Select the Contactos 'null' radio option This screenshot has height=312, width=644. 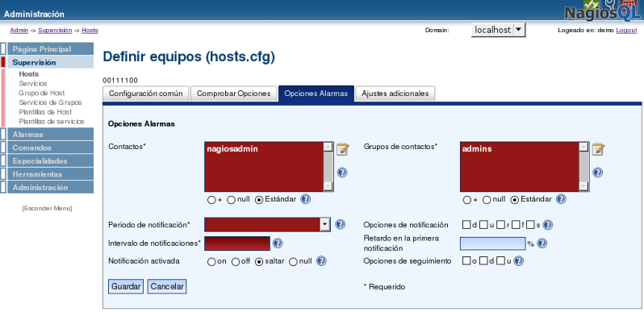click(x=232, y=200)
